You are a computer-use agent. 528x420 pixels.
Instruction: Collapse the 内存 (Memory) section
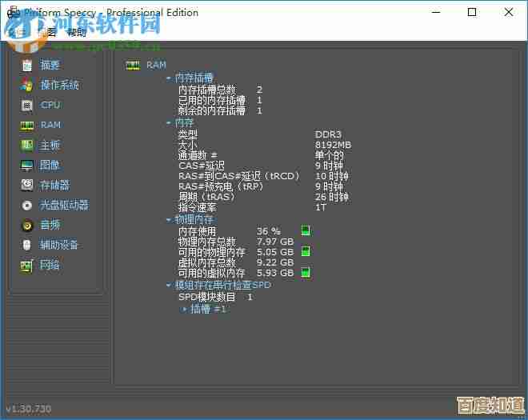pos(169,123)
